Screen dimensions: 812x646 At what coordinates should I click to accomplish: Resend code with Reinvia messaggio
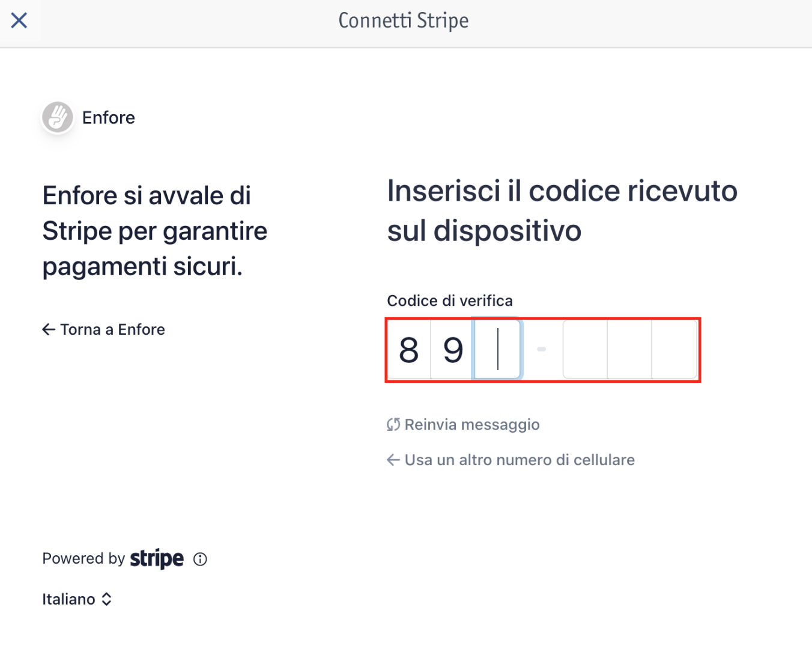point(463,425)
